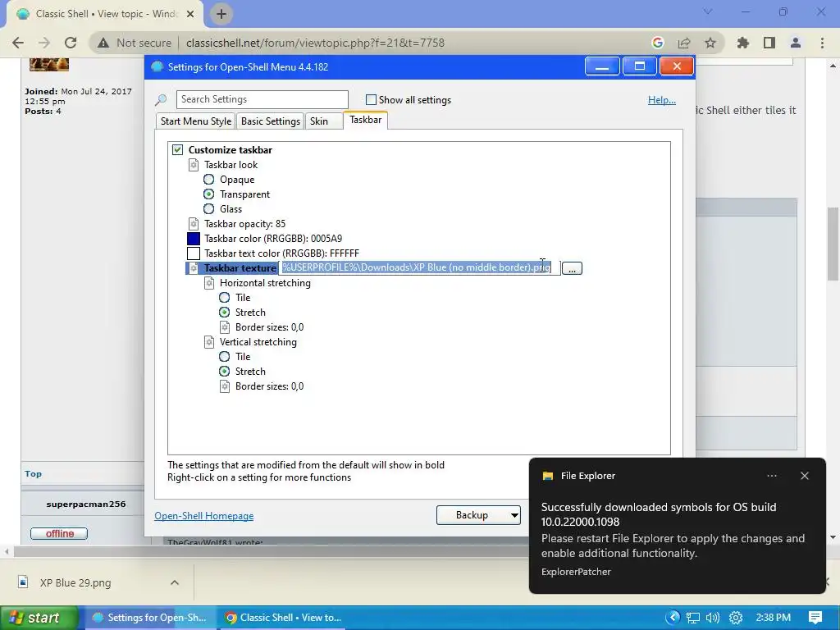840x630 pixels.
Task: Toggle Show all settings checkbox
Action: [371, 99]
